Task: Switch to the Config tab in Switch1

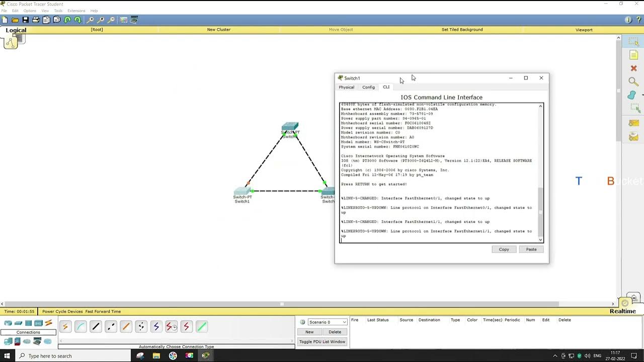Action: pos(368,87)
